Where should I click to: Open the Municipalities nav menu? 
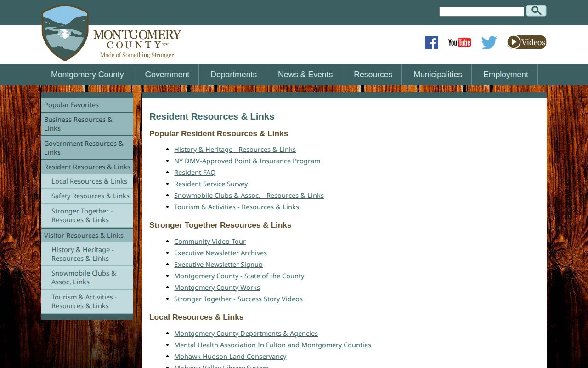[x=438, y=75]
